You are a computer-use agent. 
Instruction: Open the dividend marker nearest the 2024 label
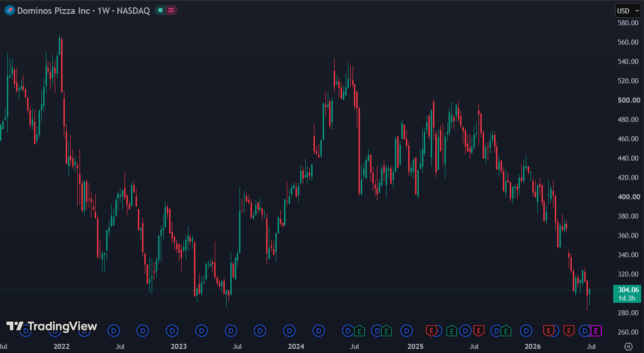click(x=289, y=330)
